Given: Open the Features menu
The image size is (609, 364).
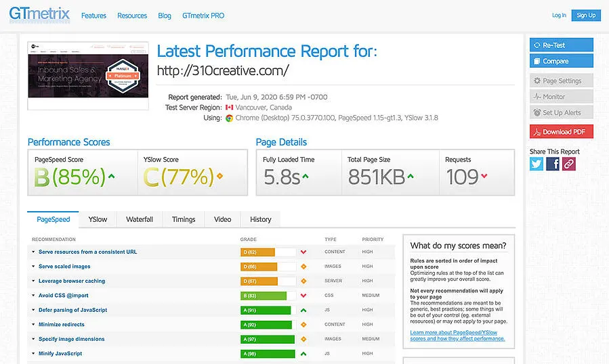Looking at the screenshot, I should 93,16.
